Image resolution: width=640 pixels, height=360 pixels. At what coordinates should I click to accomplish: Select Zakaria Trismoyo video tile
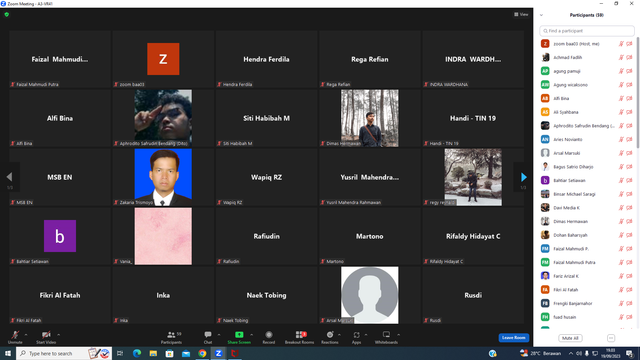click(163, 177)
